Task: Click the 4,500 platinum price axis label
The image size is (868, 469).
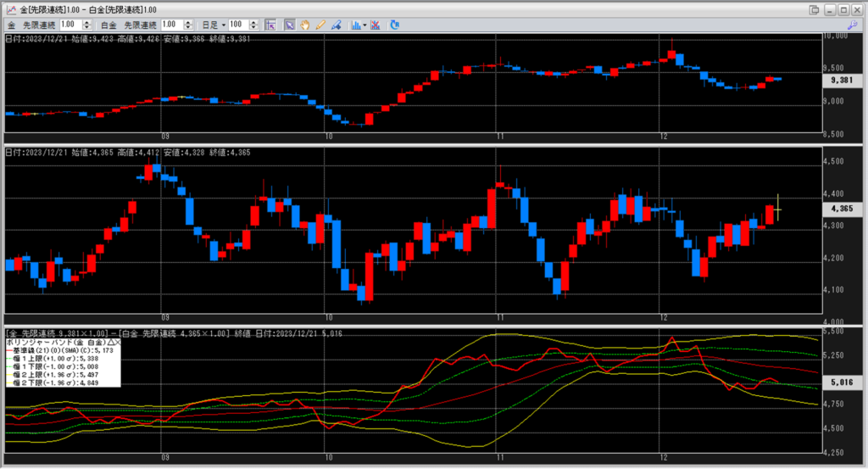Action: tap(834, 161)
